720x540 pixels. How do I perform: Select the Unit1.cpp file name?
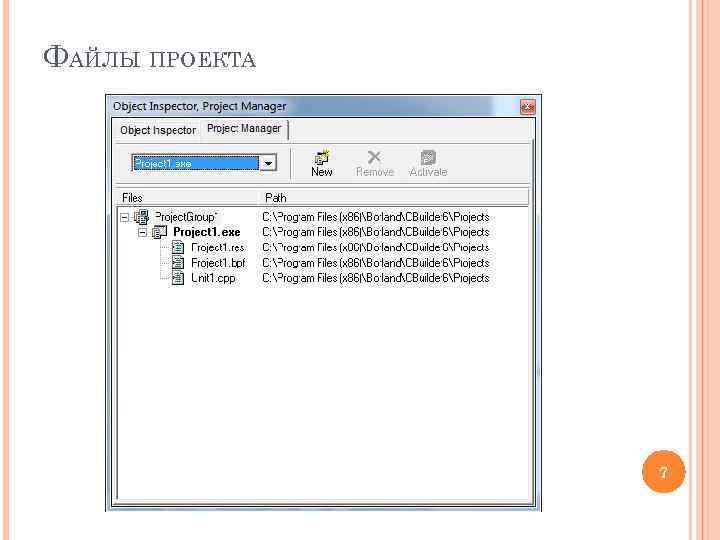click(x=213, y=278)
